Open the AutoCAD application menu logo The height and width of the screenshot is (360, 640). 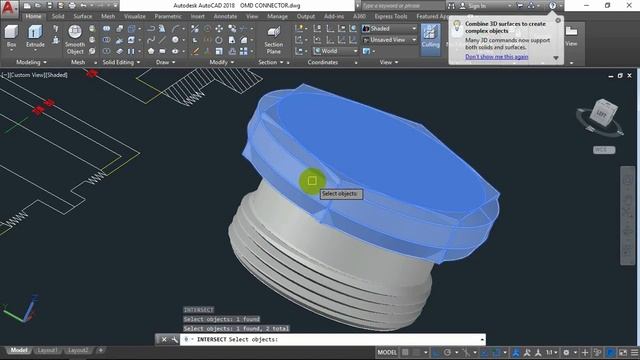[9, 8]
